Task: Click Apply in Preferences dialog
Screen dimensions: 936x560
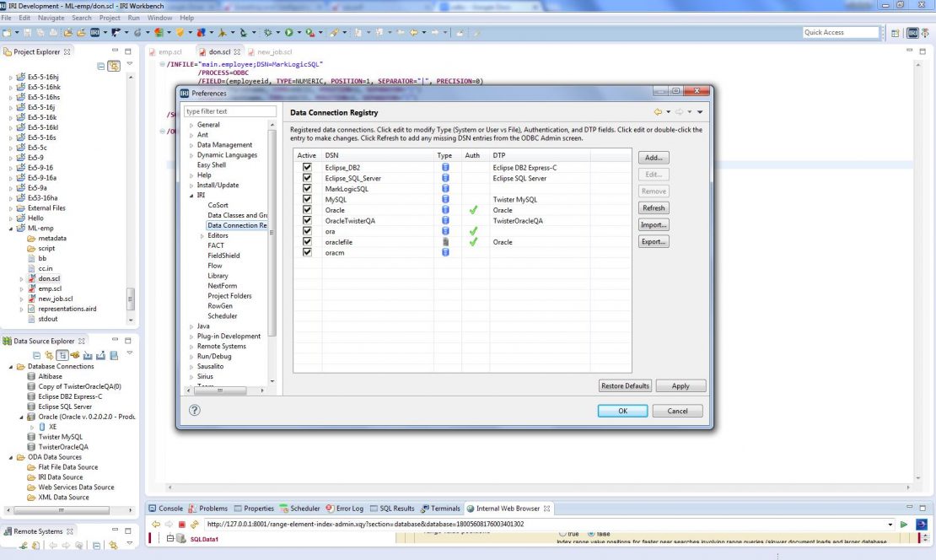Action: coord(680,385)
